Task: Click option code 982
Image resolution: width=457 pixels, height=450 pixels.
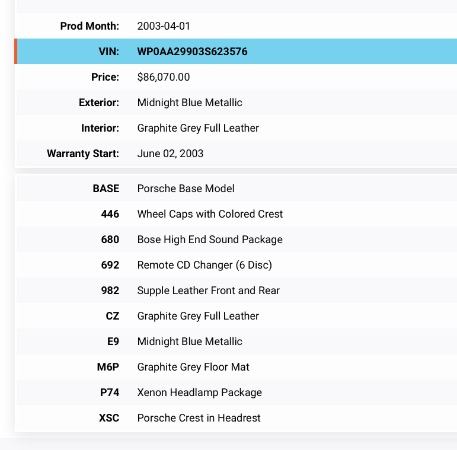Action: pyautogui.click(x=110, y=290)
